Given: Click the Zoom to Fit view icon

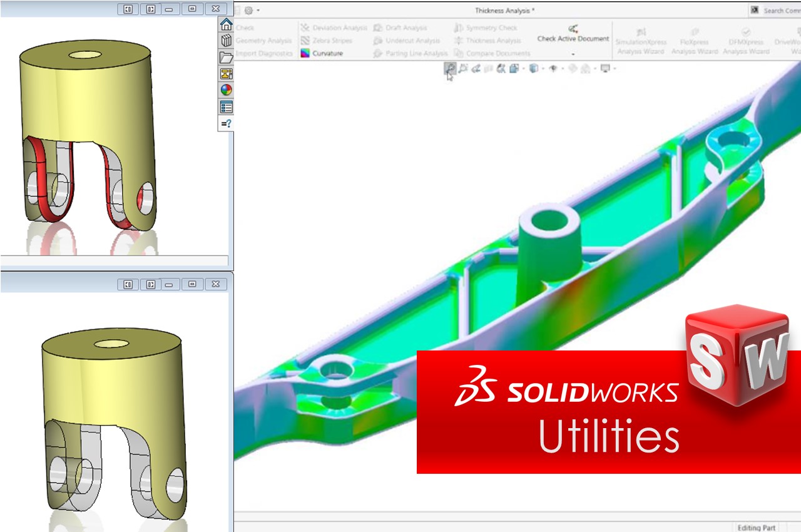Looking at the screenshot, I should pos(450,68).
